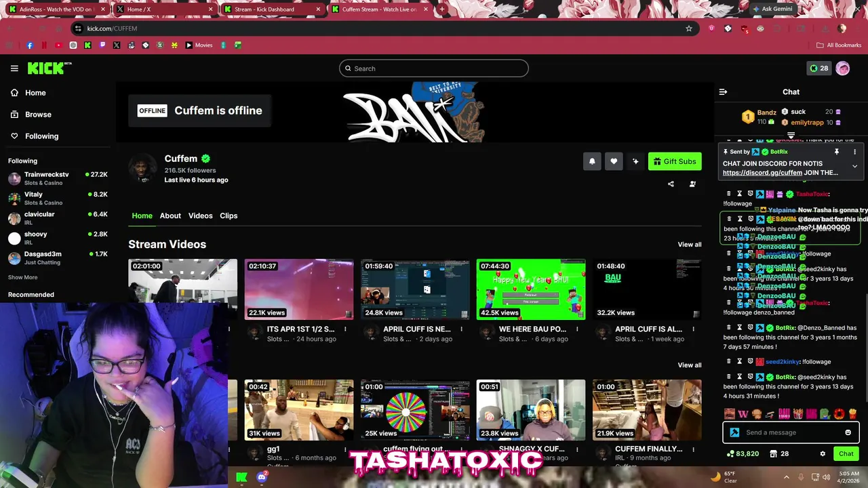The height and width of the screenshot is (488, 868).
Task: Open the discord.gg/cuffem link
Action: [x=762, y=173]
